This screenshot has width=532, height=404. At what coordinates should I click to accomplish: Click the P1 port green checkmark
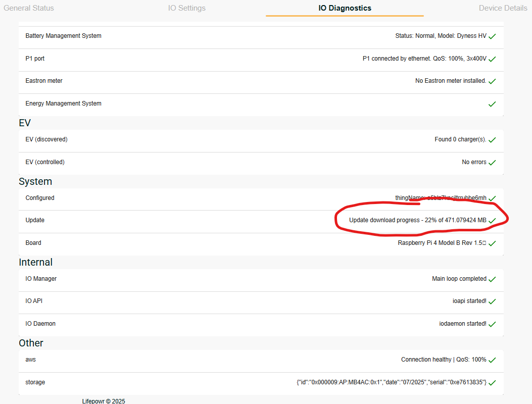[492, 59]
